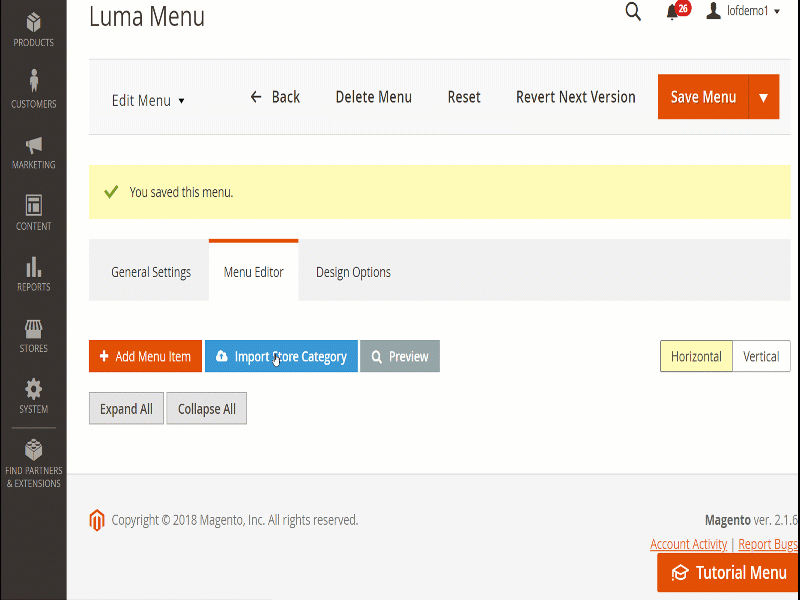Open the lofdemo1 account dropdown
Viewport: 800px width, 600px height.
point(743,11)
